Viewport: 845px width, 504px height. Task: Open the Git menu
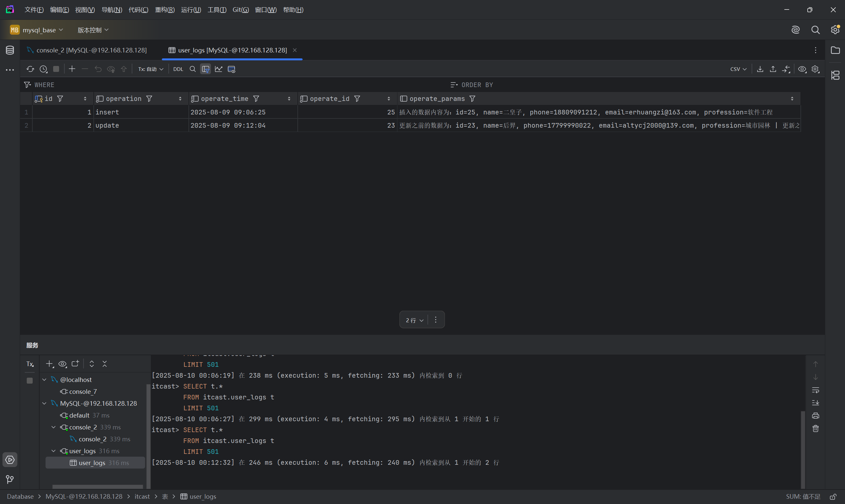[241, 10]
